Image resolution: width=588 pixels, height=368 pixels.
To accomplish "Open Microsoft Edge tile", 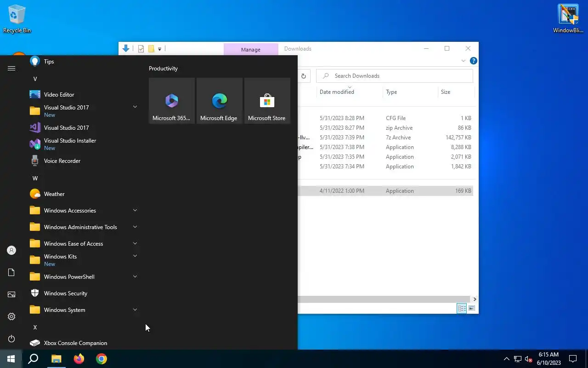I will tap(220, 101).
